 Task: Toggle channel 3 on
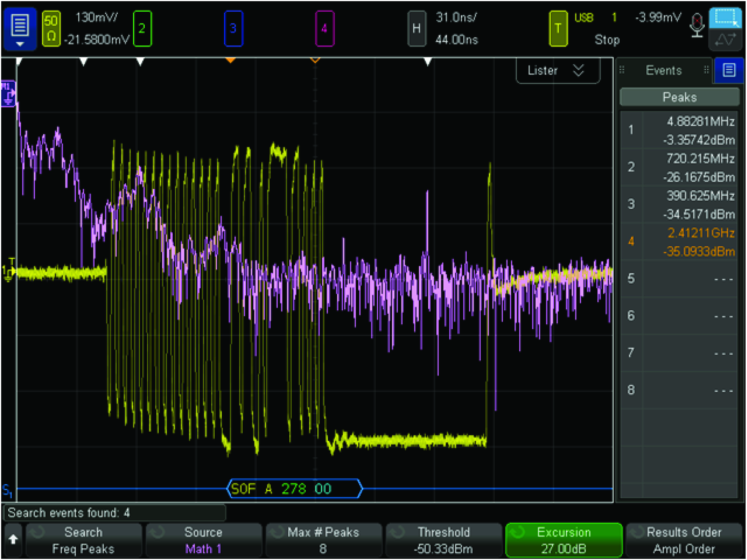coord(233,28)
